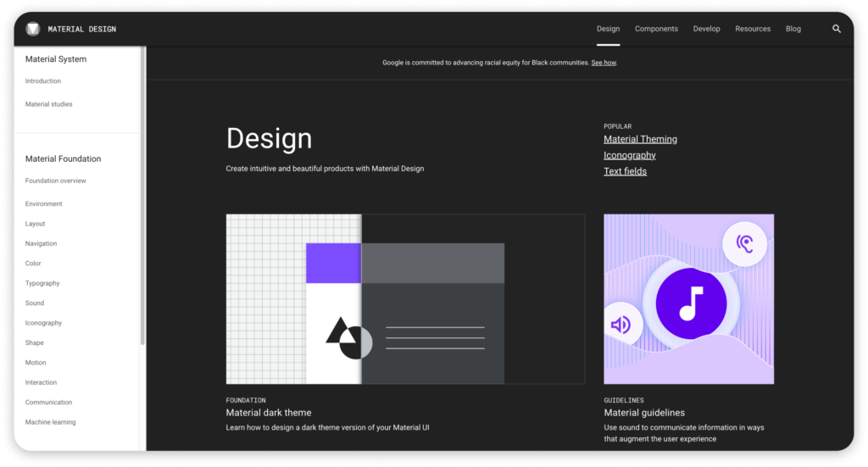The image size is (868, 467).
Task: Select Typography in the sidebar
Action: (42, 283)
